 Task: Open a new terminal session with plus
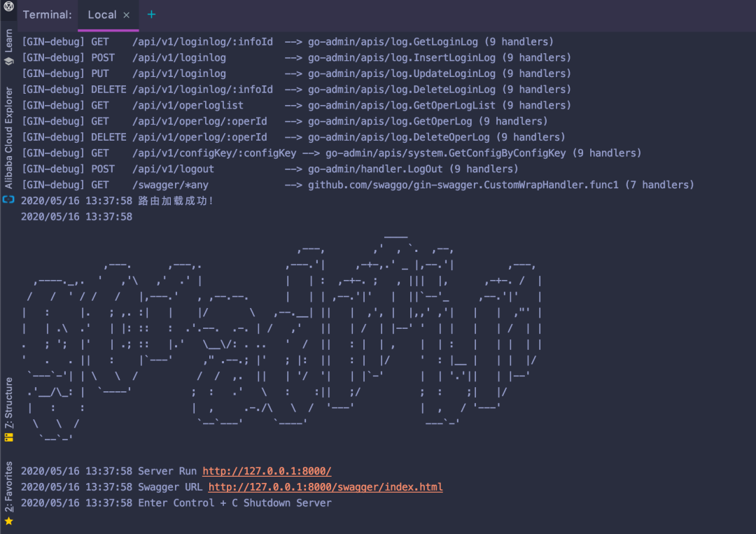(x=151, y=15)
